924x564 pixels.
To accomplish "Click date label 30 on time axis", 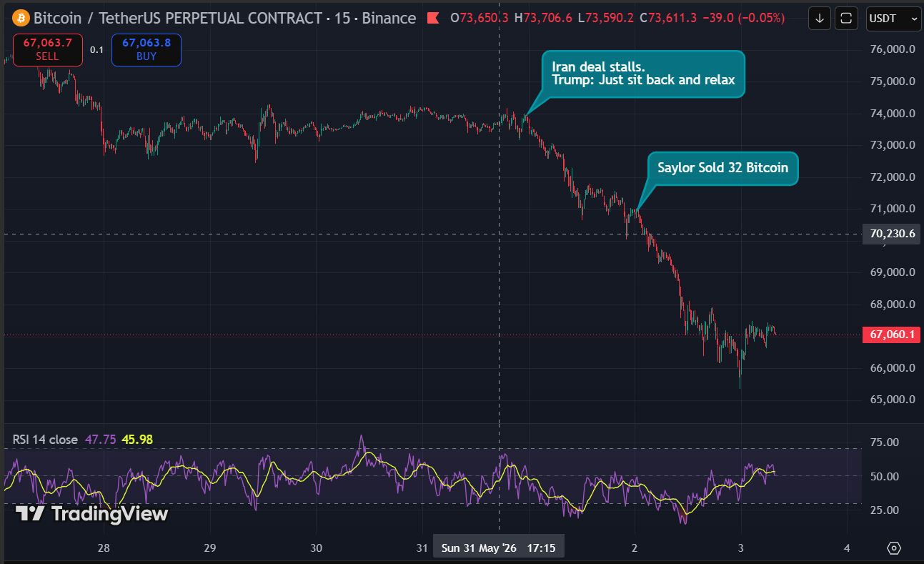I will pos(316,548).
